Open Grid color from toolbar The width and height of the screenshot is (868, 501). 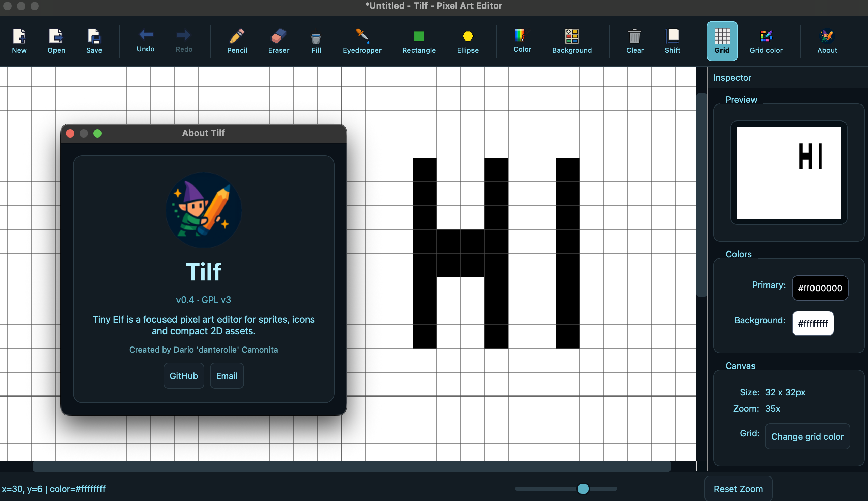[x=766, y=41]
